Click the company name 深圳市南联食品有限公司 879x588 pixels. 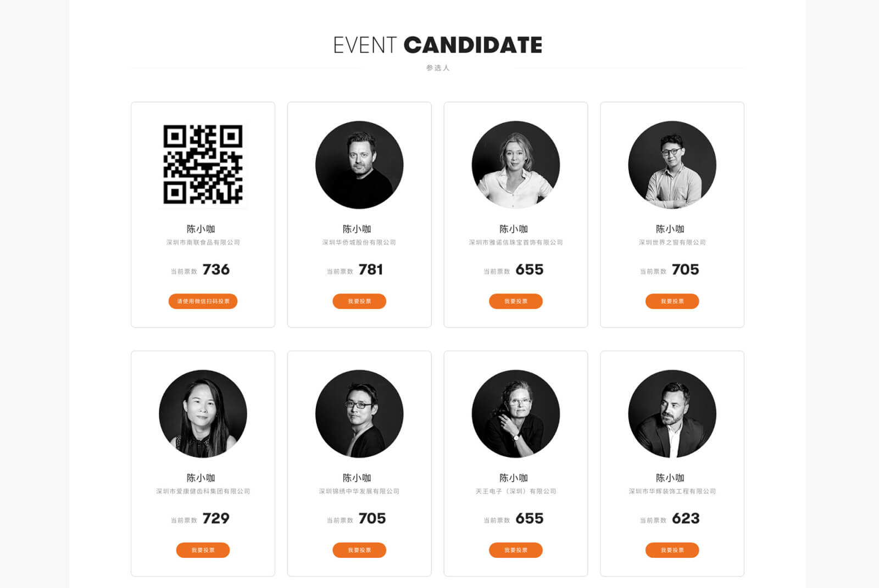(203, 242)
